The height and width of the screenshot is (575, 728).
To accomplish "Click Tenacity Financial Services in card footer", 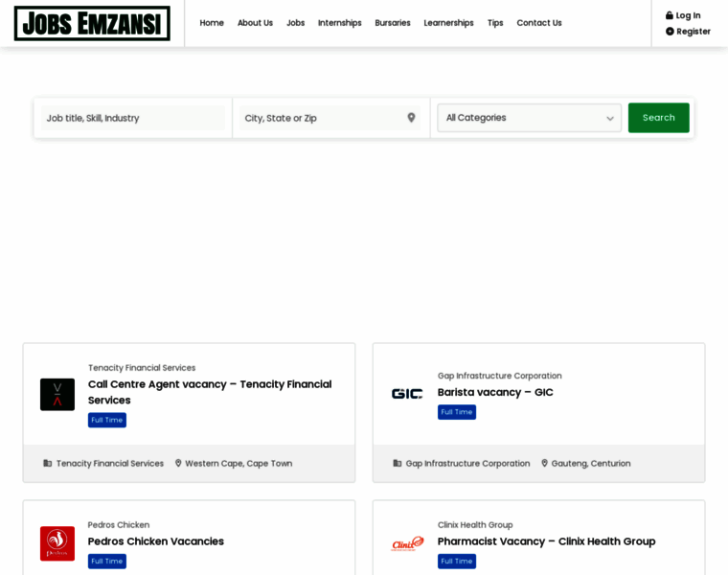I will pos(110,464).
